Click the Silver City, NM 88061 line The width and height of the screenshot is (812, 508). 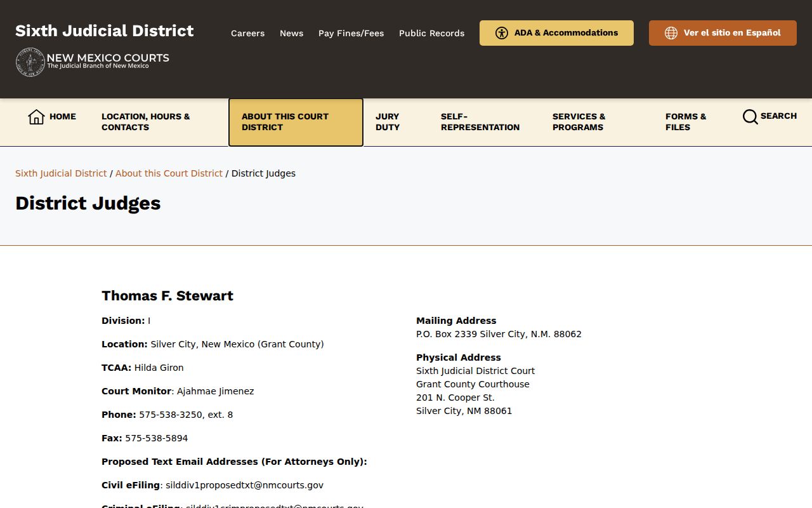pos(464,411)
